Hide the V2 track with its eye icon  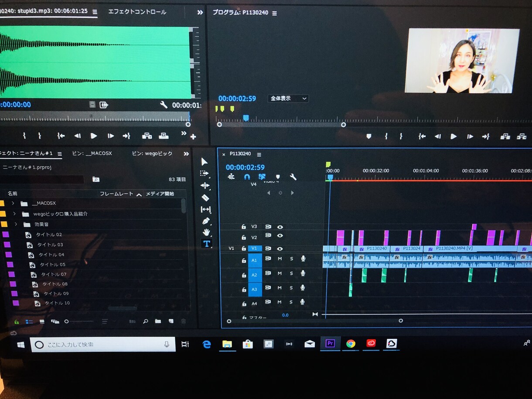click(x=280, y=235)
